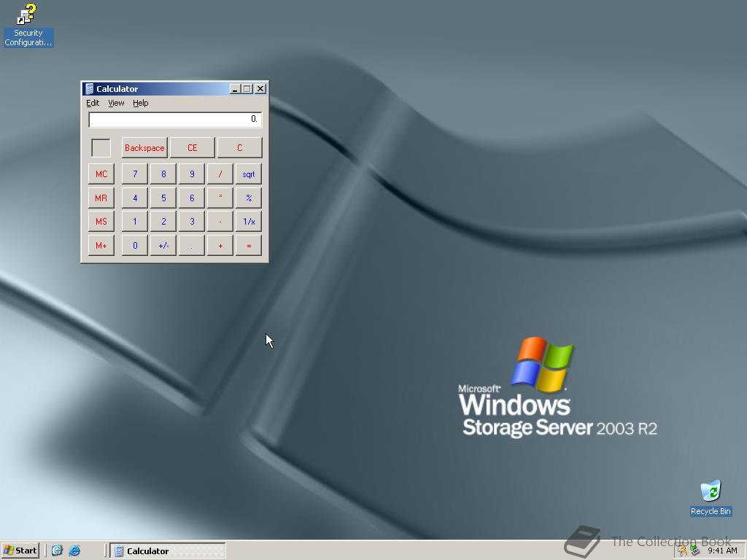Image resolution: width=747 pixels, height=560 pixels.
Task: Click the 3 digit key
Action: pyautogui.click(x=192, y=222)
